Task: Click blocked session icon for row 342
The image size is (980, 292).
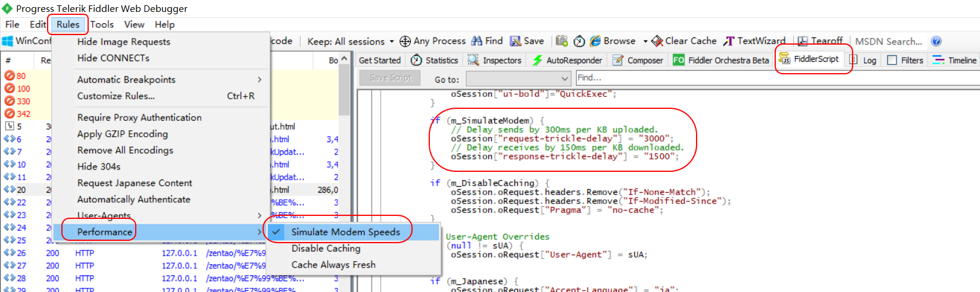Action: [10, 114]
